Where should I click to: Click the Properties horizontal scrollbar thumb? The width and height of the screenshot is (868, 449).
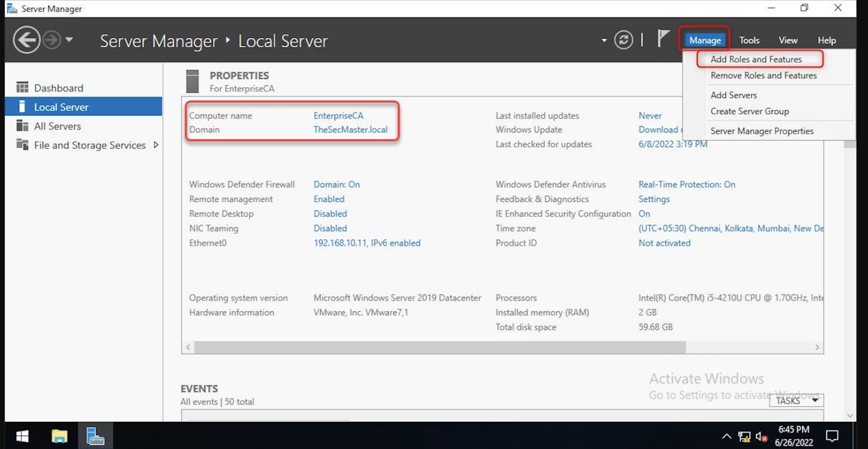click(x=440, y=347)
